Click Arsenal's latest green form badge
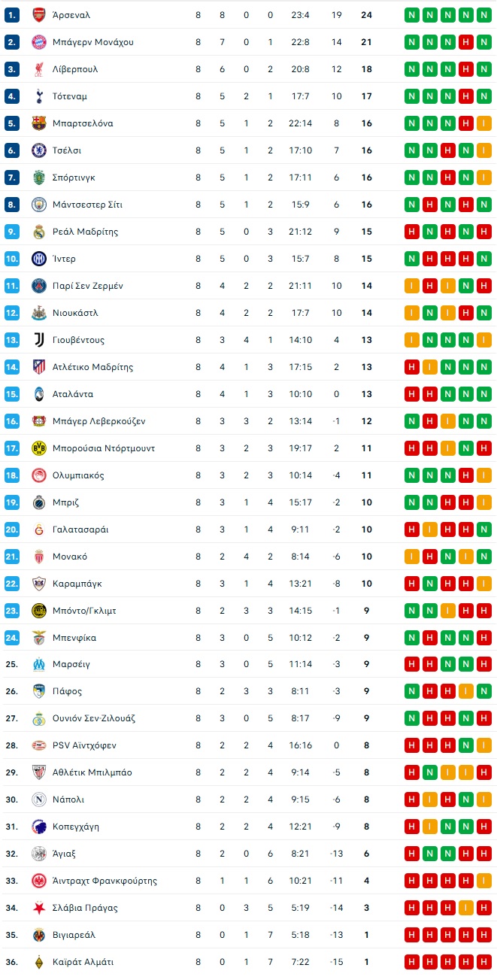 point(483,15)
